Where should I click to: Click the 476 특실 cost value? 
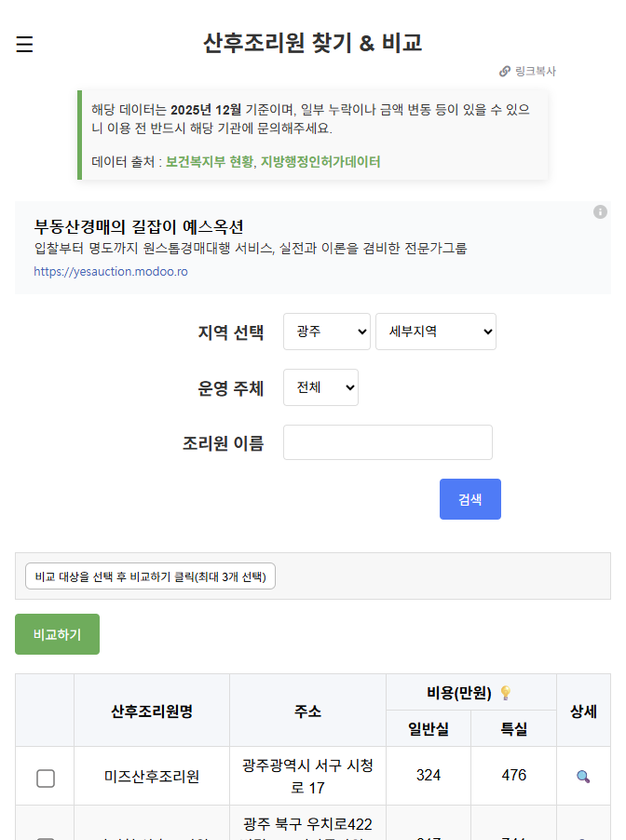tap(513, 775)
